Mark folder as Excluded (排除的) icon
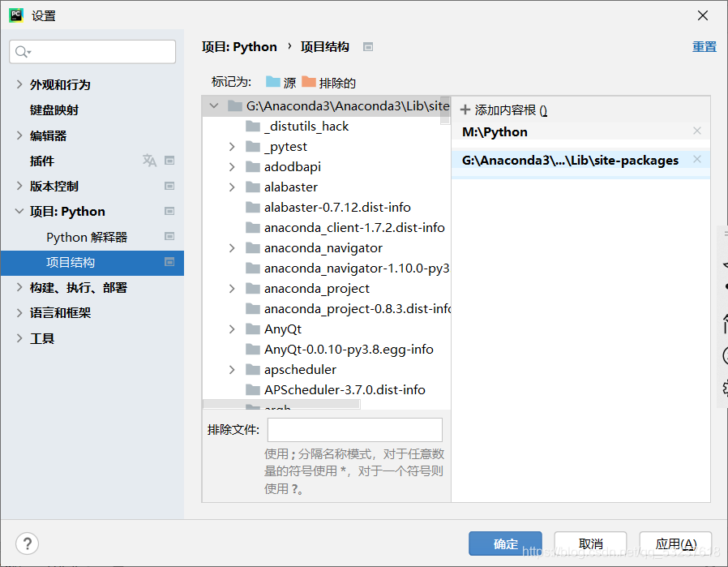The image size is (728, 567). coord(309,82)
